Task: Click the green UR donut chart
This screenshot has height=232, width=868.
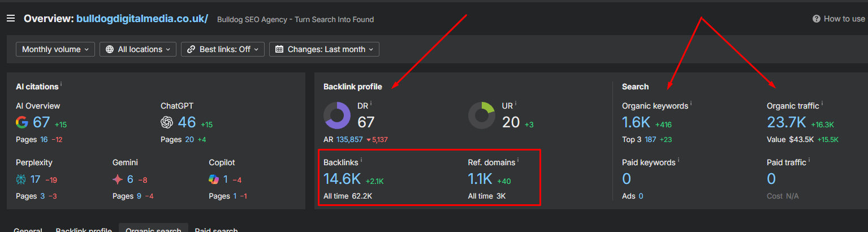Action: (482, 115)
